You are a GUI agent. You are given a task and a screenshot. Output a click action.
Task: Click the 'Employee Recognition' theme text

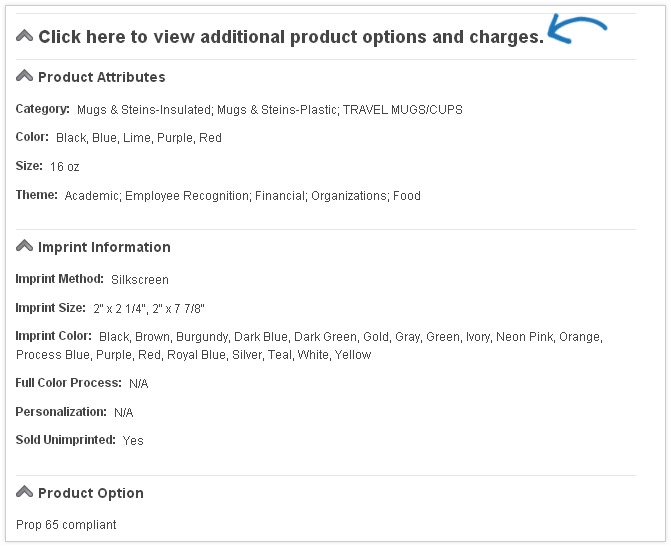click(187, 196)
